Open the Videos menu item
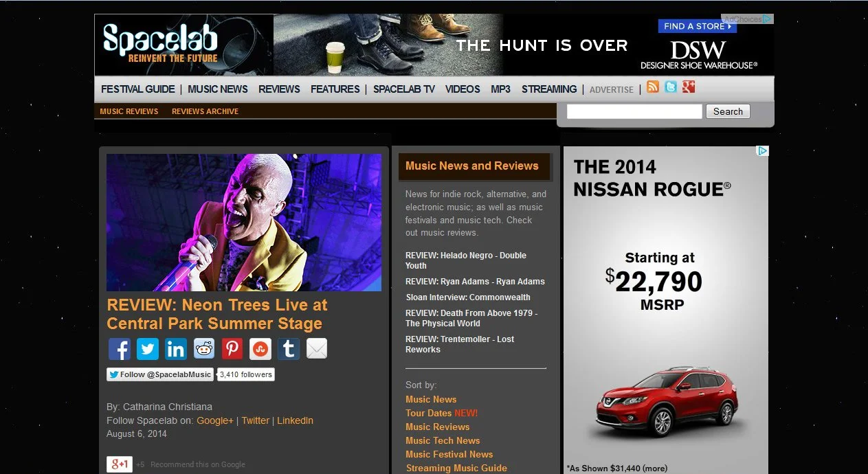This screenshot has width=868, height=474. [463, 89]
